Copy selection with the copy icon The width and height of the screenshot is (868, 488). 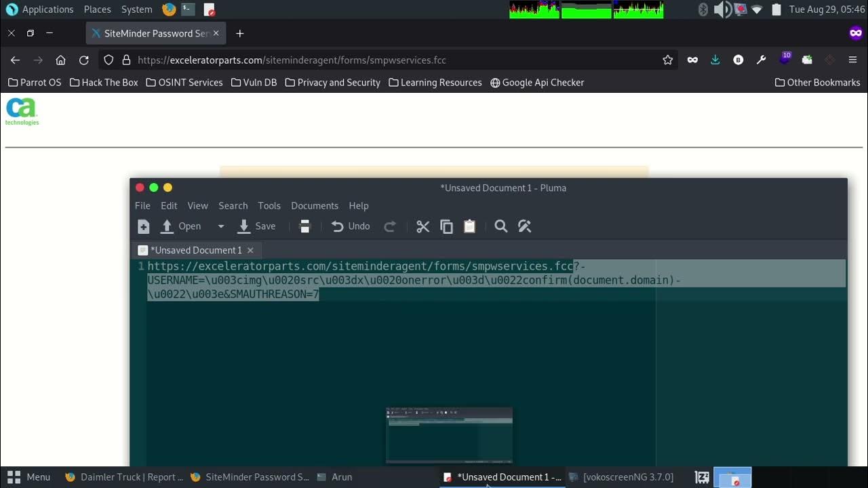(x=446, y=226)
